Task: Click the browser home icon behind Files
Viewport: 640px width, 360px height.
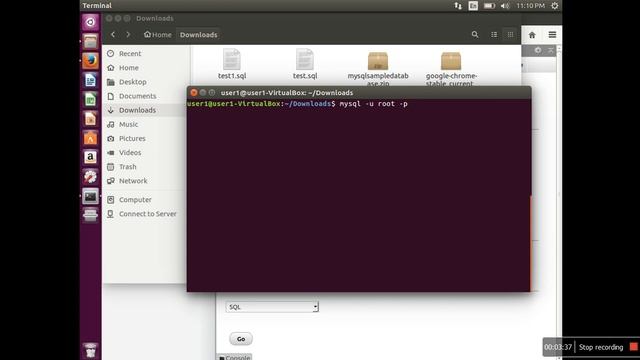Action: pos(532,35)
